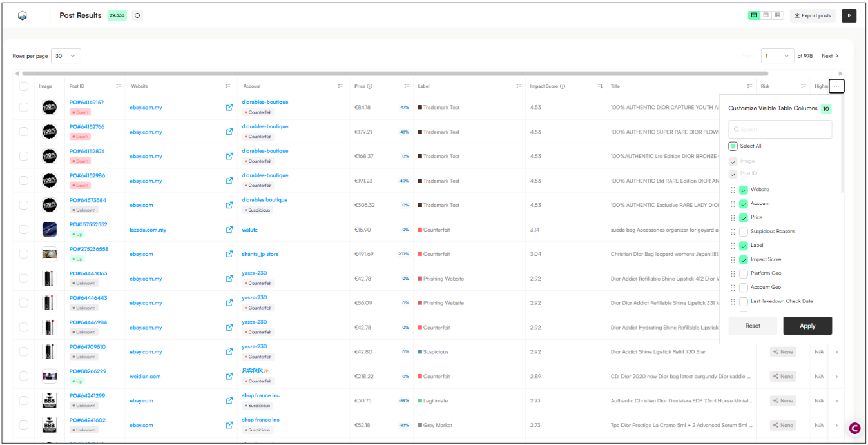This screenshot has width=868, height=445.
Task: Uncheck the Website column checkbox
Action: 744,190
